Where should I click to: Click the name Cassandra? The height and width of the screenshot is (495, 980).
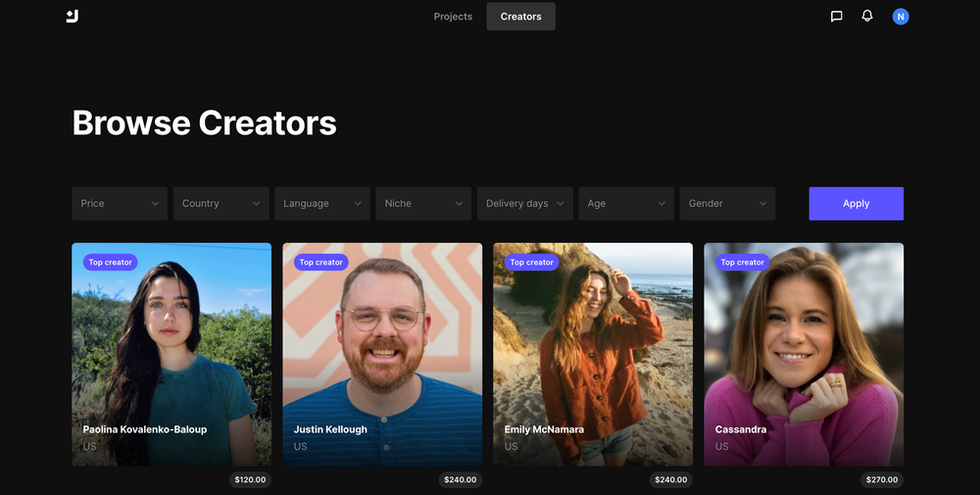[741, 429]
